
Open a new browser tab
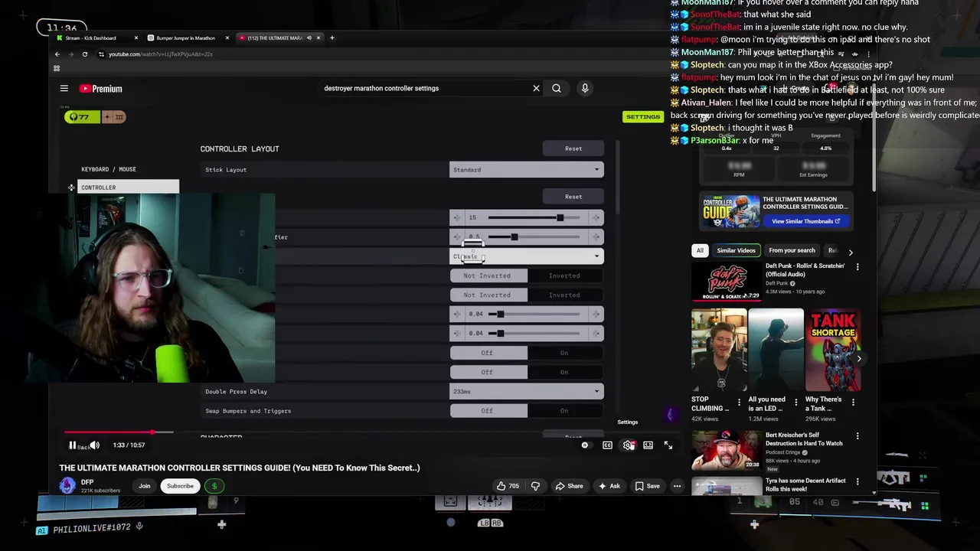(332, 37)
